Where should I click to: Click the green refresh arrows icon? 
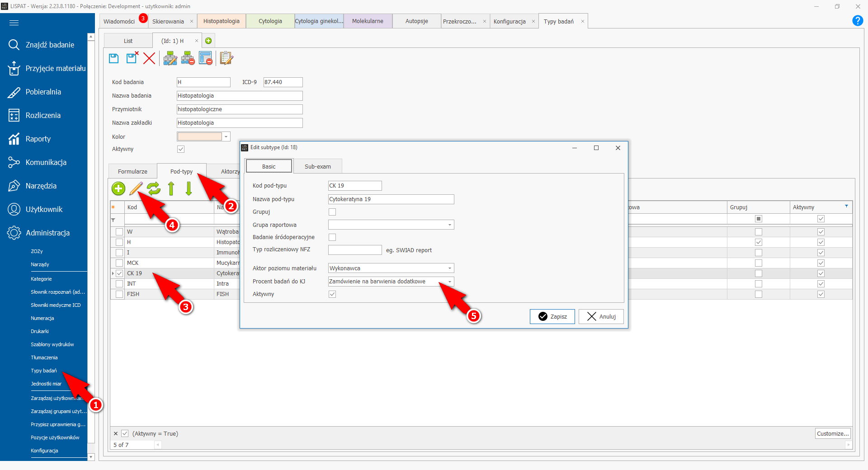pyautogui.click(x=154, y=188)
